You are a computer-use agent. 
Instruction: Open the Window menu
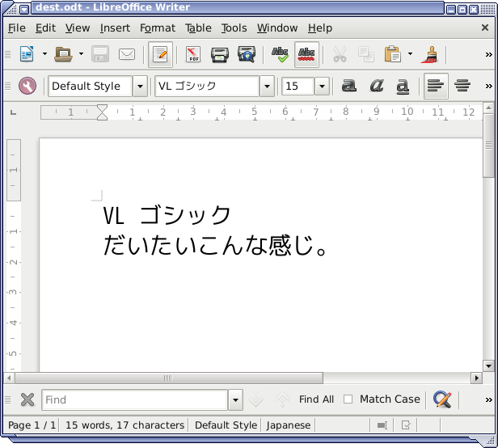[x=277, y=28]
